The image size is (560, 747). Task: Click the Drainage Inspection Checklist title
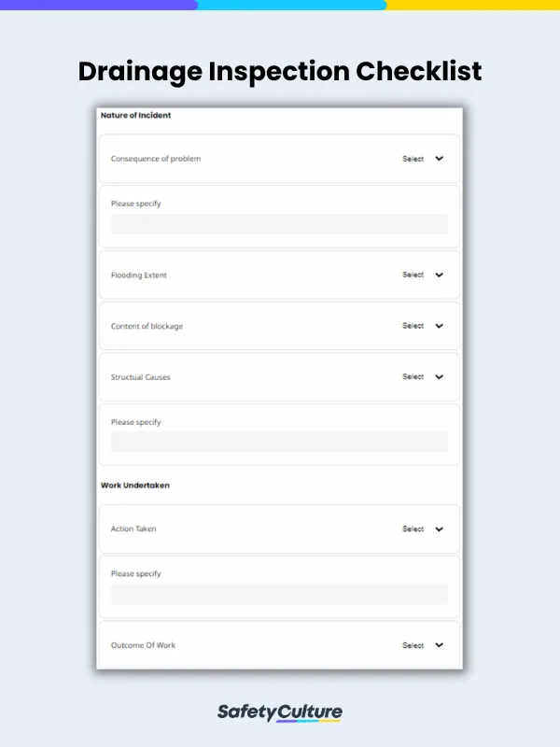coord(280,72)
